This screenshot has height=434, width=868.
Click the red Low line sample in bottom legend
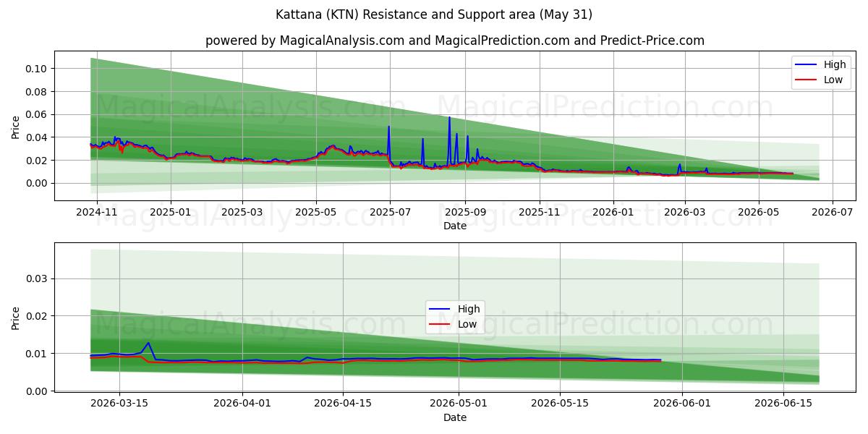point(440,325)
